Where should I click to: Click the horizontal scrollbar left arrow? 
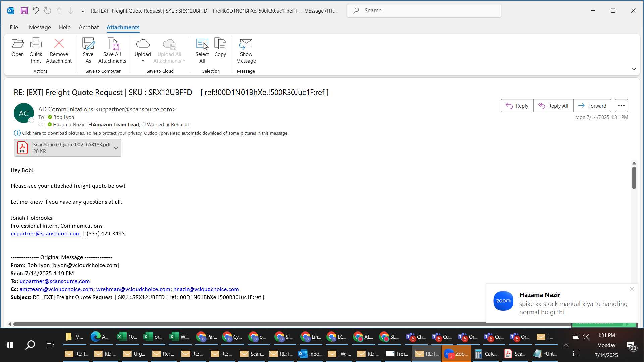pyautogui.click(x=10, y=324)
